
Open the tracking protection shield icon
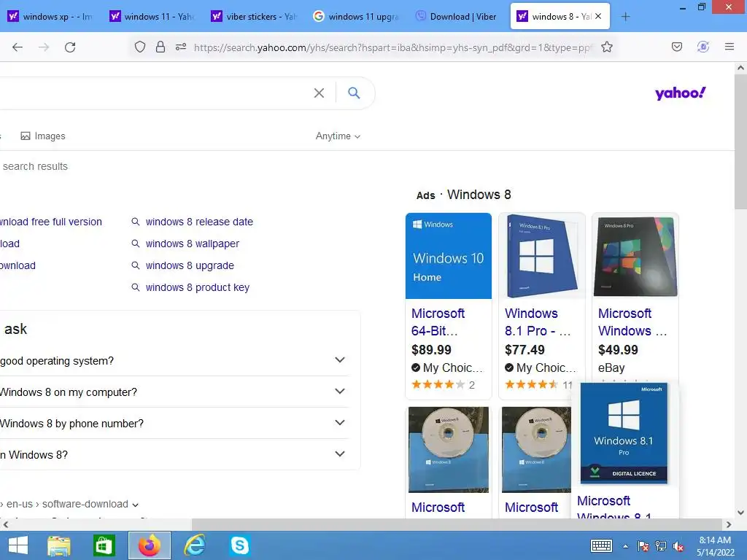coord(139,47)
